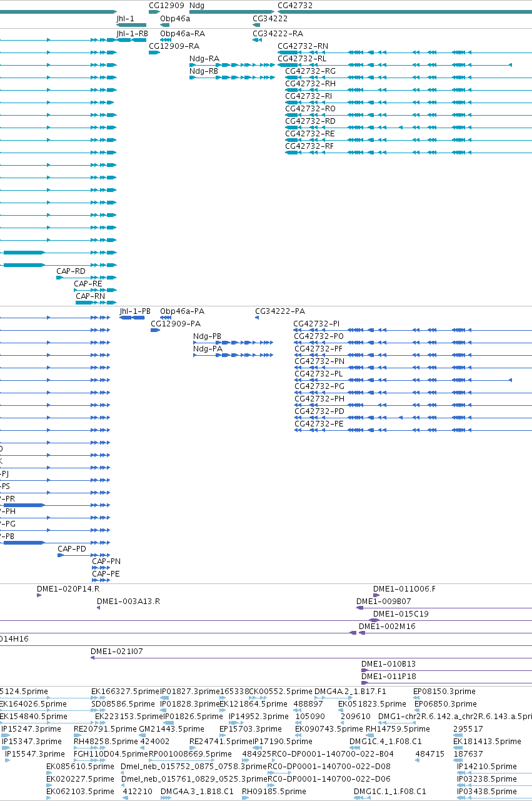Click the Ndg gene label
Screen dimensions: 532x801
[x=196, y=5]
